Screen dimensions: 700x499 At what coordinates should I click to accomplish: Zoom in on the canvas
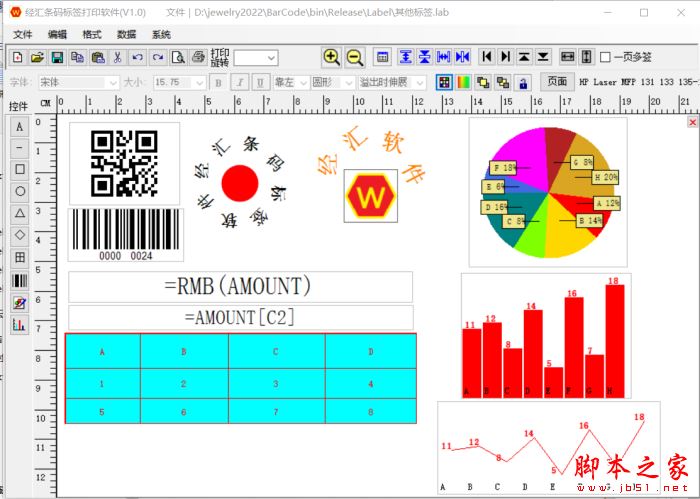click(331, 57)
